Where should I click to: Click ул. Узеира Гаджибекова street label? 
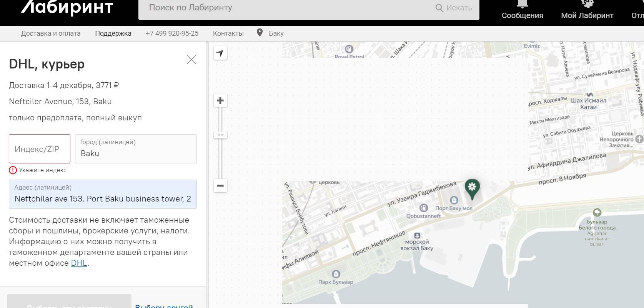coord(422,194)
